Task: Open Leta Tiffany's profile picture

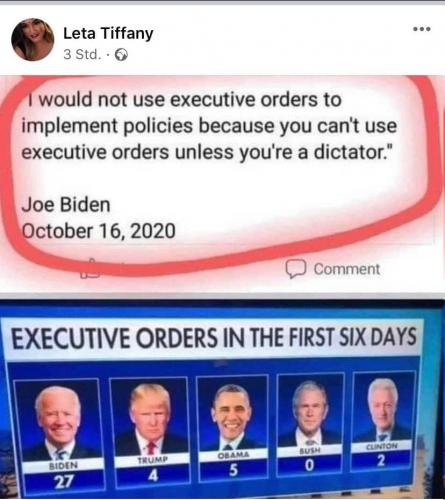Action: click(33, 40)
